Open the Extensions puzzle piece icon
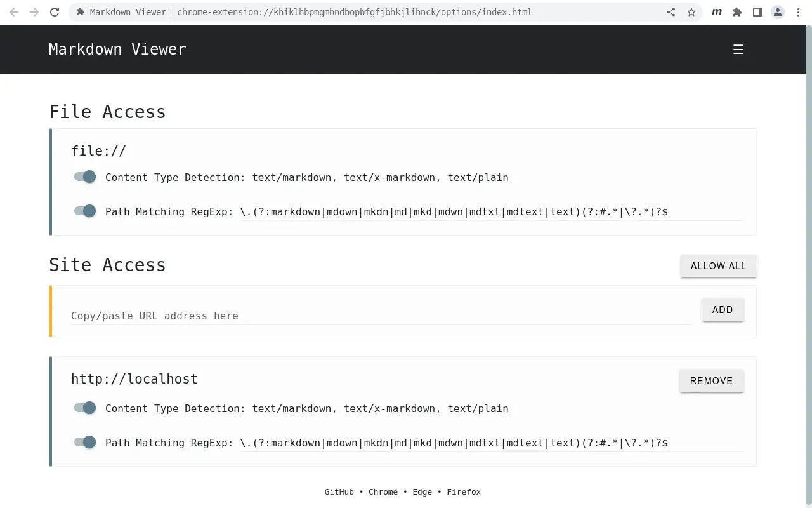Image resolution: width=812 pixels, height=508 pixels. coord(737,12)
